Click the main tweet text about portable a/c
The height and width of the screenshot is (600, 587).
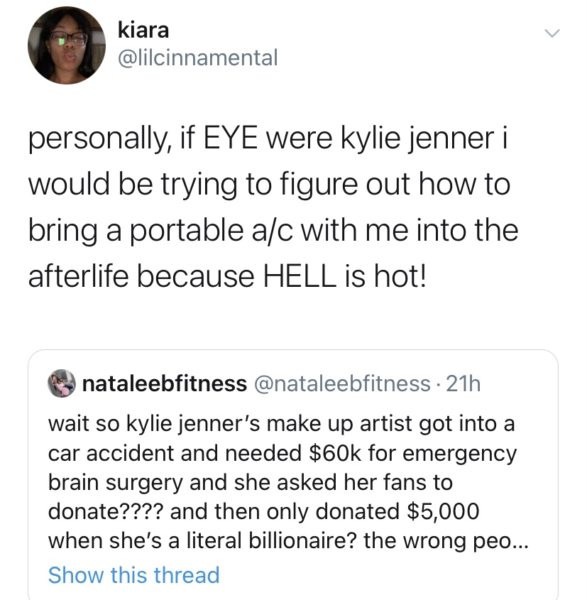pos(273,207)
